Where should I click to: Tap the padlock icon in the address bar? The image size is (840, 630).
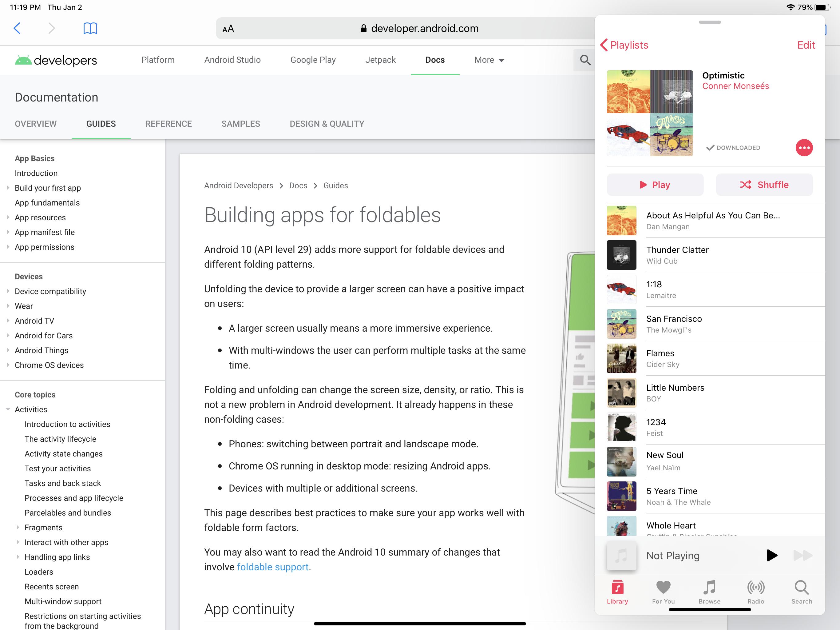(363, 29)
